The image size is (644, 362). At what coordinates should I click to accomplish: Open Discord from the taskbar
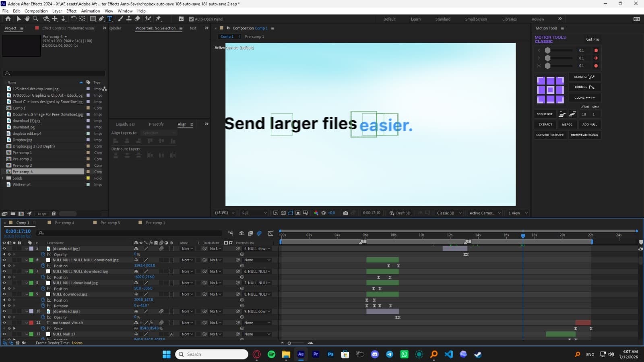tap(375, 354)
